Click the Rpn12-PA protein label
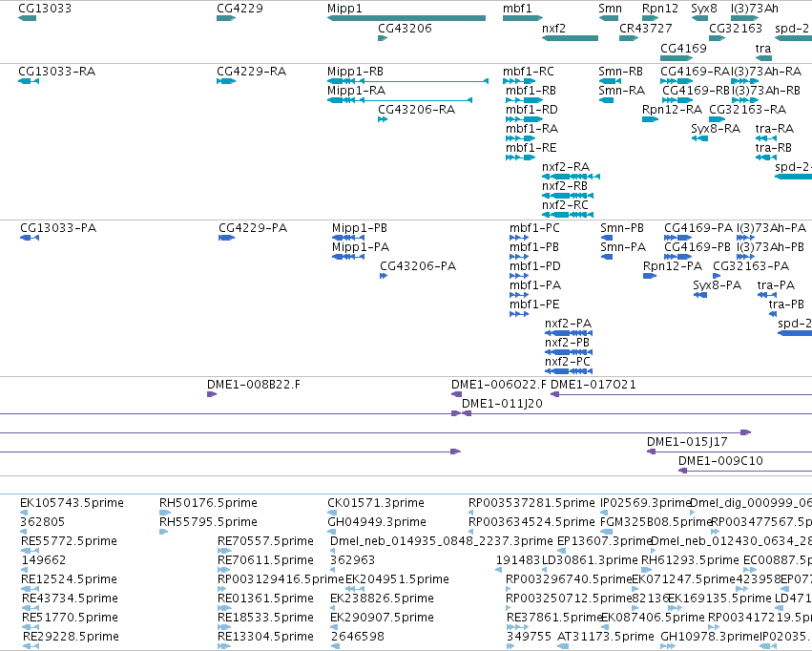Screen dimensions: 812x651 pyautogui.click(x=673, y=266)
